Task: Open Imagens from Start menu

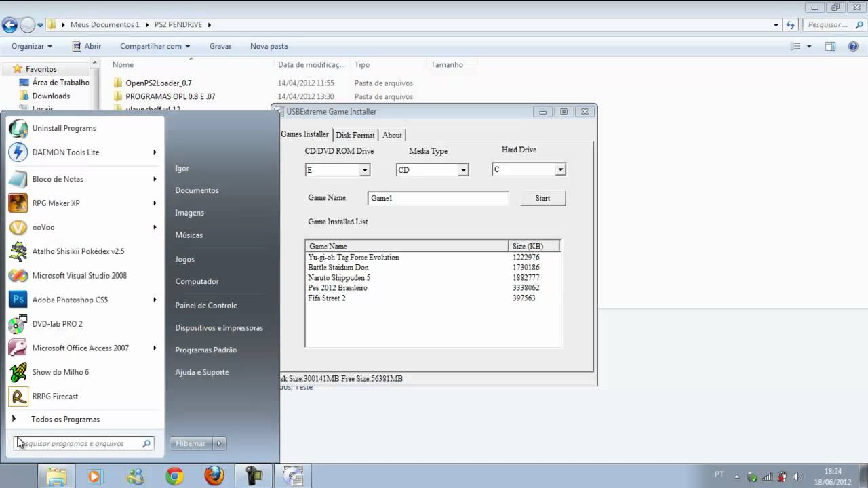Action: coord(189,213)
